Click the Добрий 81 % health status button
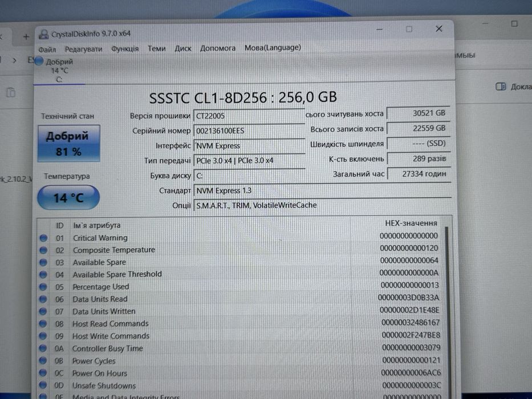This screenshot has width=532, height=399. pyautogui.click(x=69, y=143)
